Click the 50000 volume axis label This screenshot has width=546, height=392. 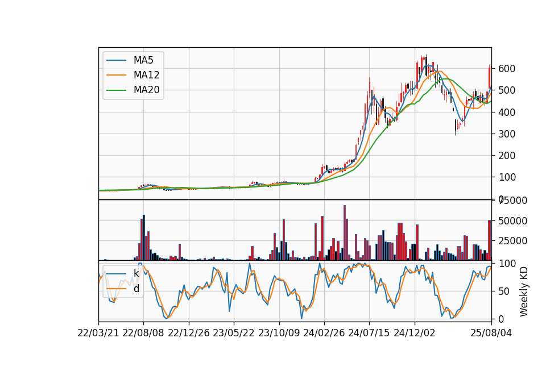click(512, 220)
